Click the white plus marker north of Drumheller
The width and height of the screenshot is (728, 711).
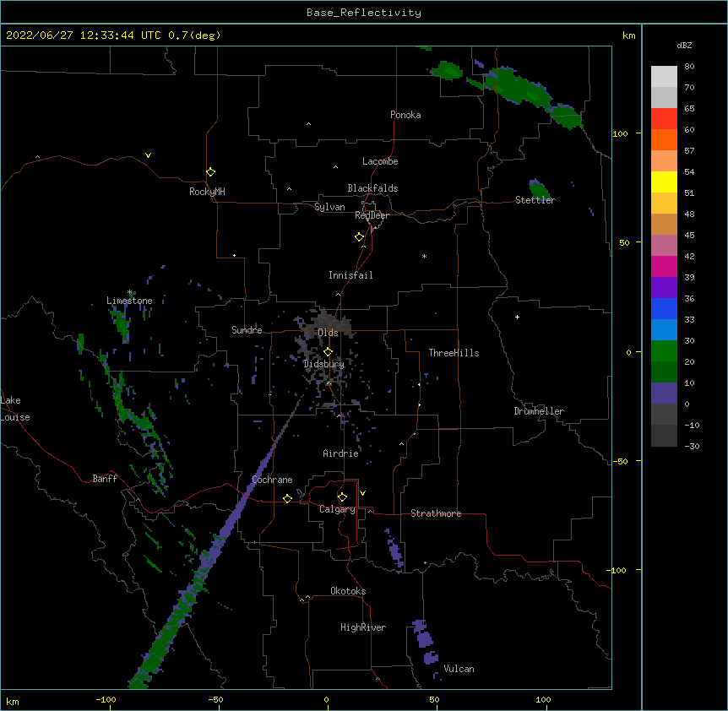tap(517, 317)
